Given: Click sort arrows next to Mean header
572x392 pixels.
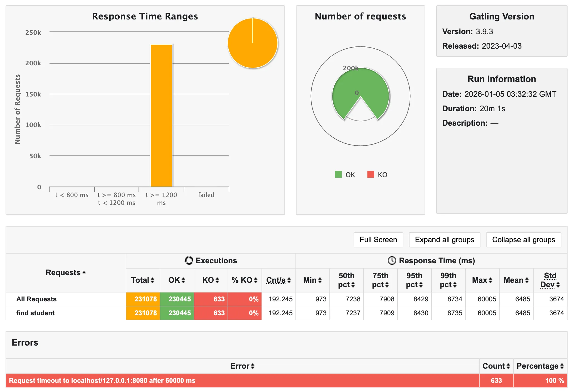Looking at the screenshot, I should coord(527,280).
